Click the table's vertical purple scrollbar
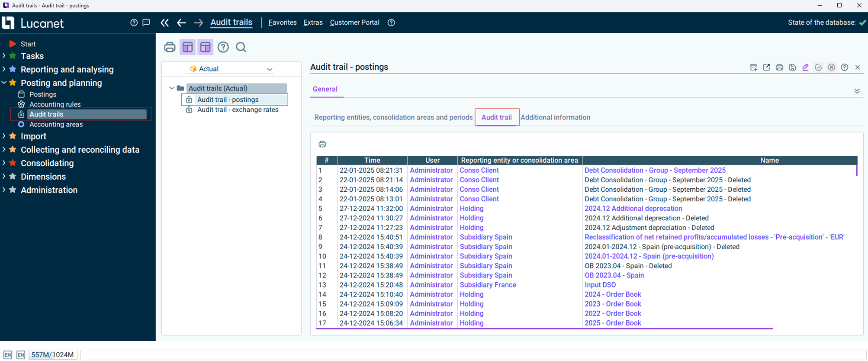The width and height of the screenshot is (868, 361). tap(857, 171)
